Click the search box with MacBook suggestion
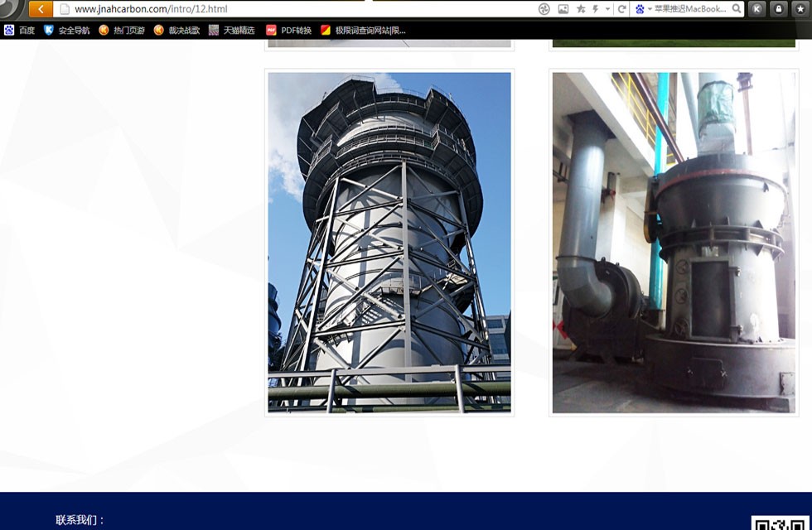812x530 pixels. (x=689, y=9)
